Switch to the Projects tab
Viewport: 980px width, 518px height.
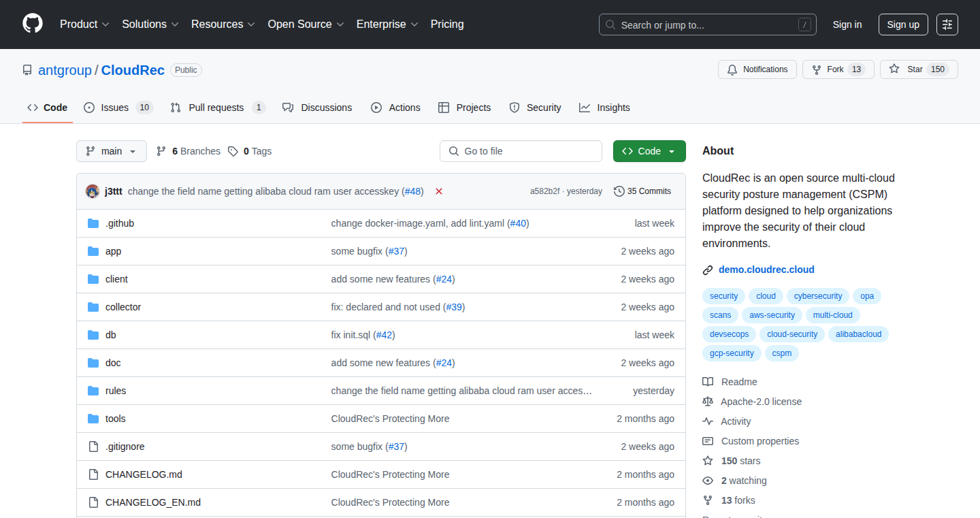tap(464, 108)
